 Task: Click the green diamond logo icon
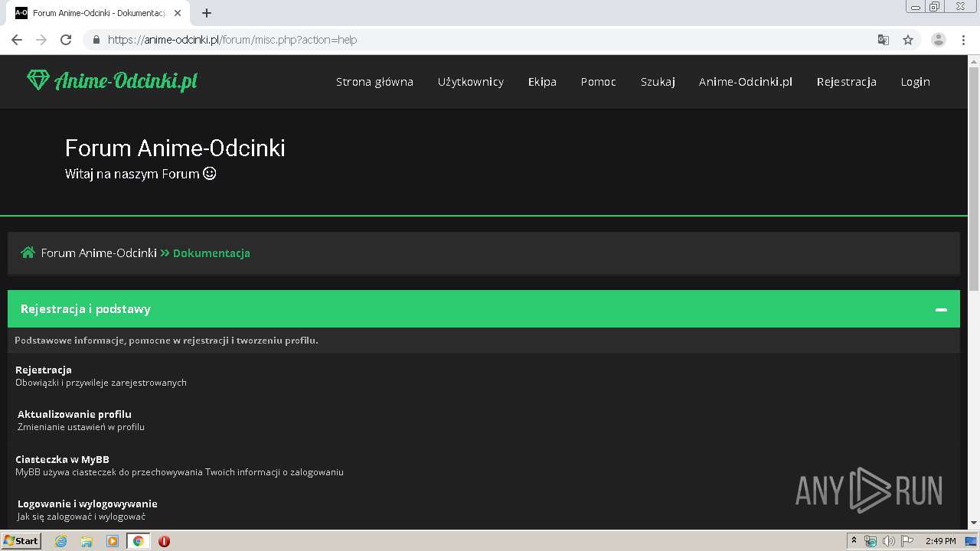coord(38,80)
